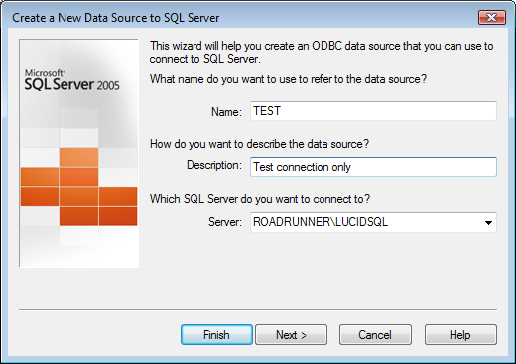
Task: Click the orange squares graphic in the banner
Action: tap(79, 187)
